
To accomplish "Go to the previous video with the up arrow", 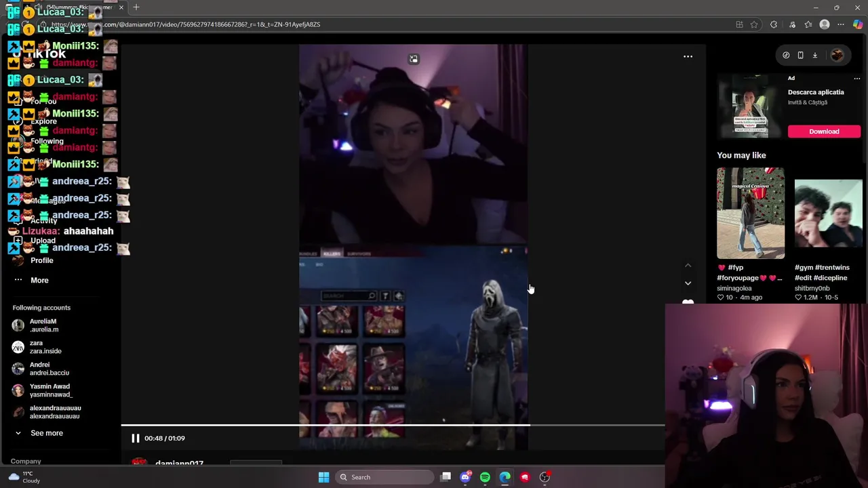I will point(688,265).
